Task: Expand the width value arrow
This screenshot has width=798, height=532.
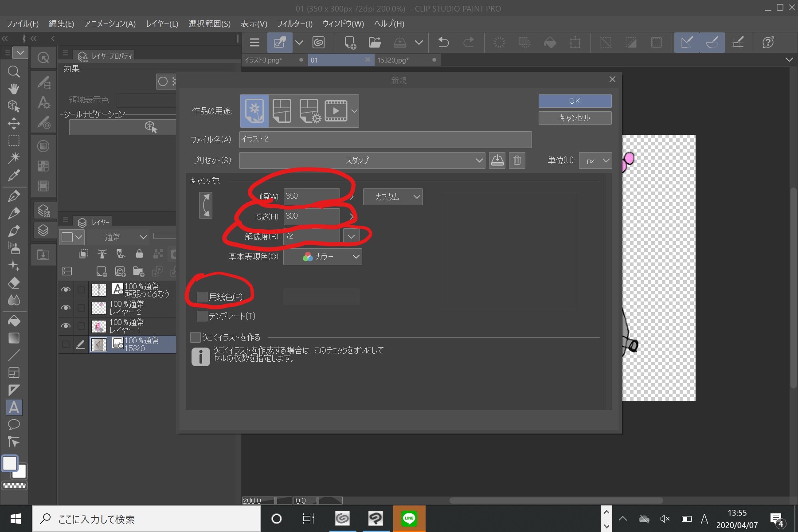Action: pos(352,196)
